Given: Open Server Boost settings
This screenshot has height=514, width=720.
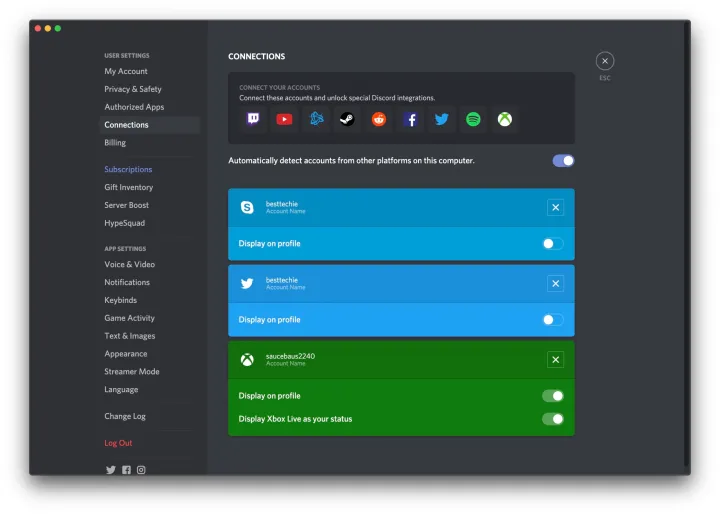Looking at the screenshot, I should click(149, 205).
